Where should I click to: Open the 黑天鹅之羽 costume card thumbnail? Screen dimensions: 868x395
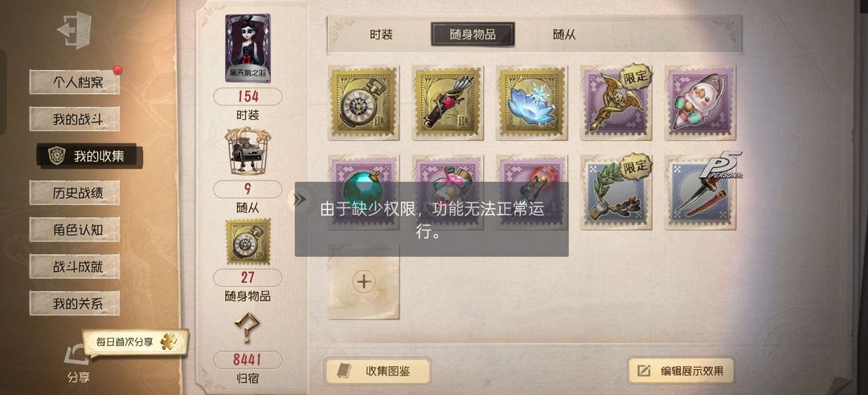[248, 48]
